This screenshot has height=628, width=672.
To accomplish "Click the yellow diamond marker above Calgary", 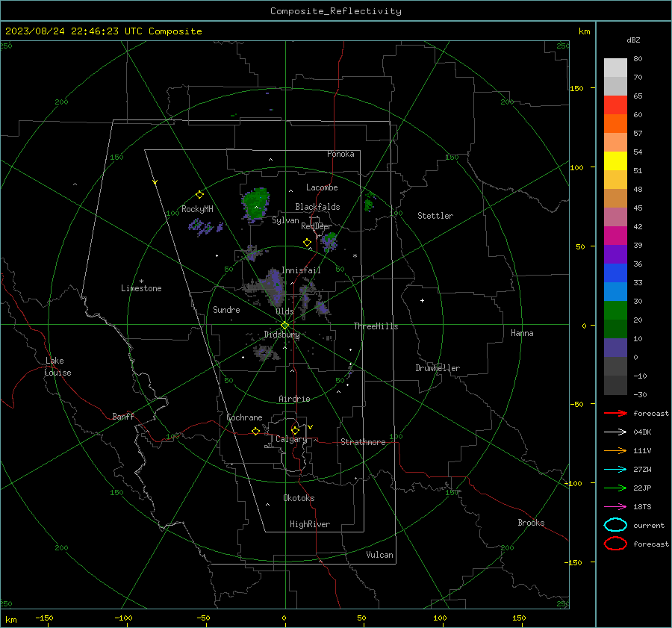I will coord(295,430).
